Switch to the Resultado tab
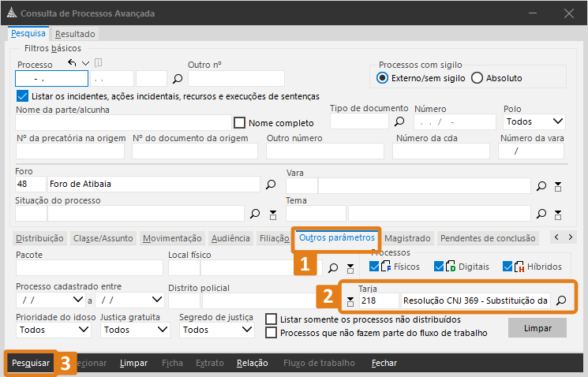Screen dimensions: 588x377 (x=75, y=34)
